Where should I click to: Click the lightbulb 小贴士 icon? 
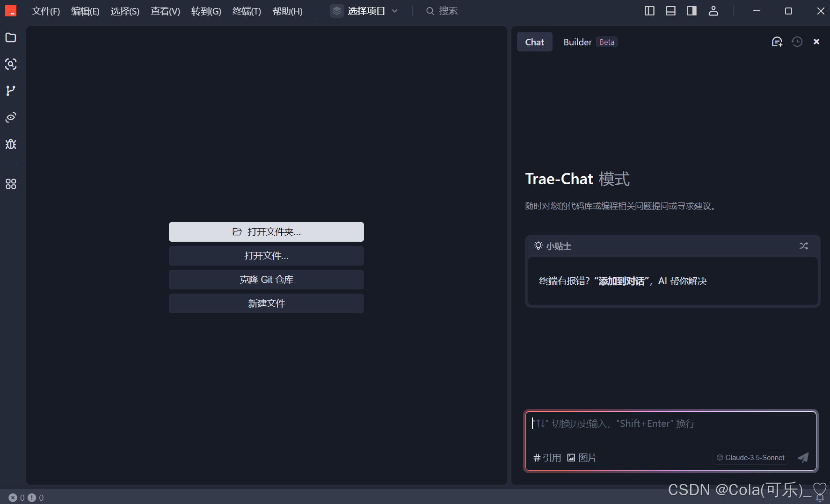(538, 246)
